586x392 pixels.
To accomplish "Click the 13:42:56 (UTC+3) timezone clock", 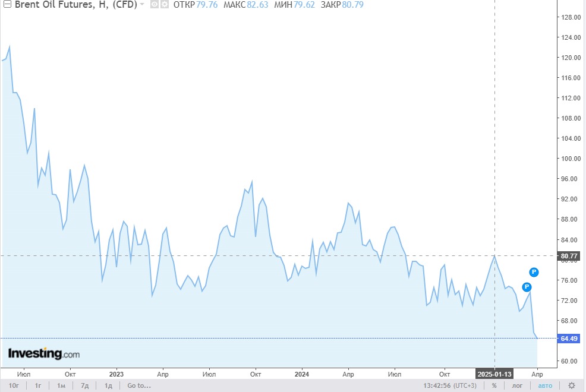I will click(450, 385).
